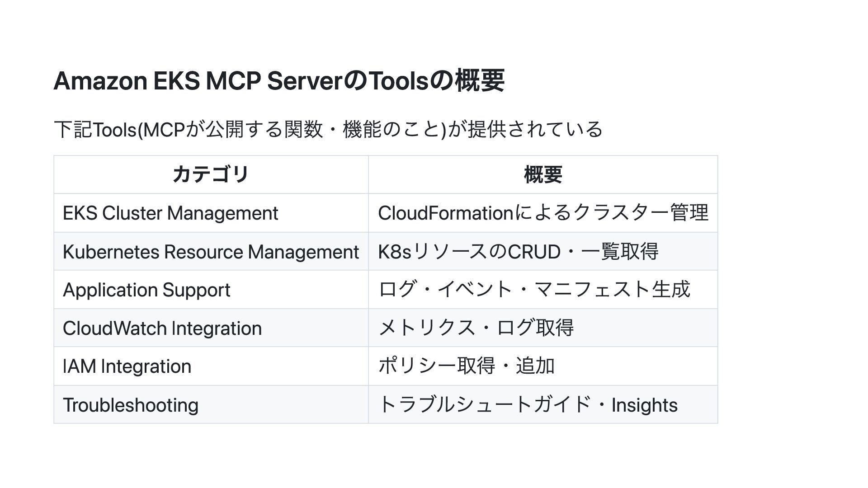Image resolution: width=868 pixels, height=488 pixels.
Task: Select the Application Support table cell
Action: (146, 290)
